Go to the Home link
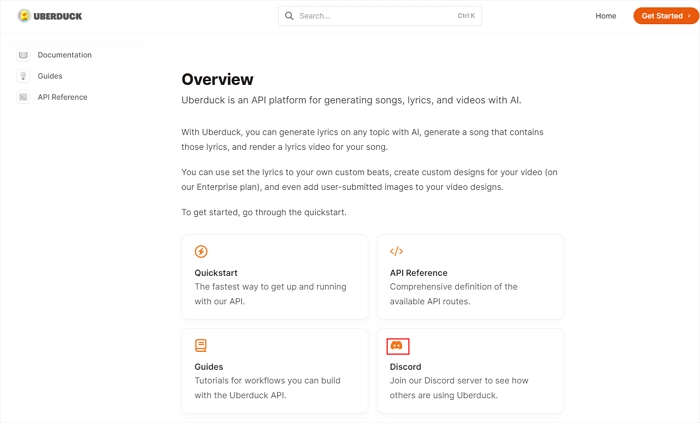 pos(606,16)
